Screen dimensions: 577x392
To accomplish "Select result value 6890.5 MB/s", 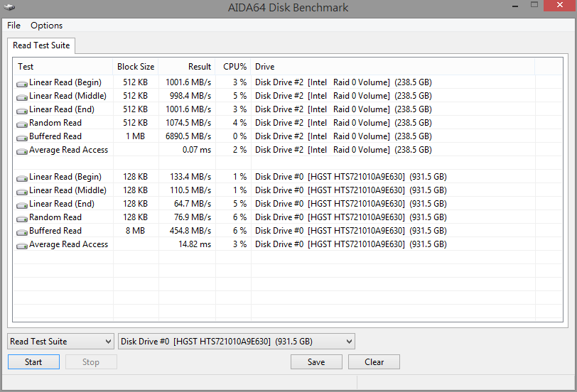I will (188, 136).
